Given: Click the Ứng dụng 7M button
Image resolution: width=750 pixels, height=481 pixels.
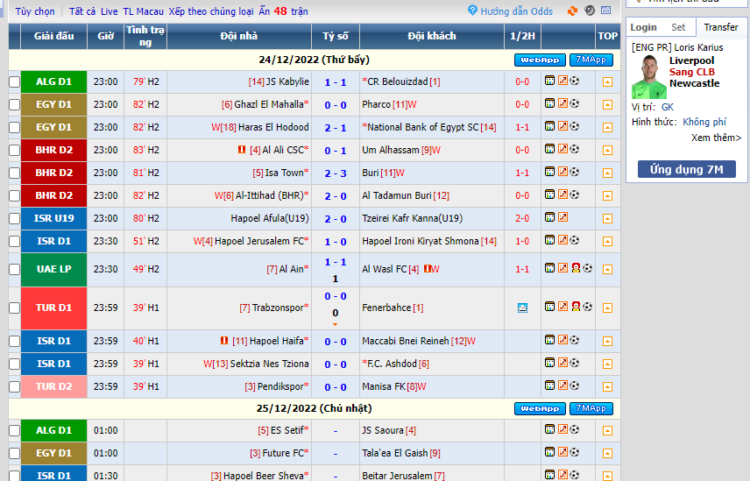Looking at the screenshot, I should (x=686, y=169).
